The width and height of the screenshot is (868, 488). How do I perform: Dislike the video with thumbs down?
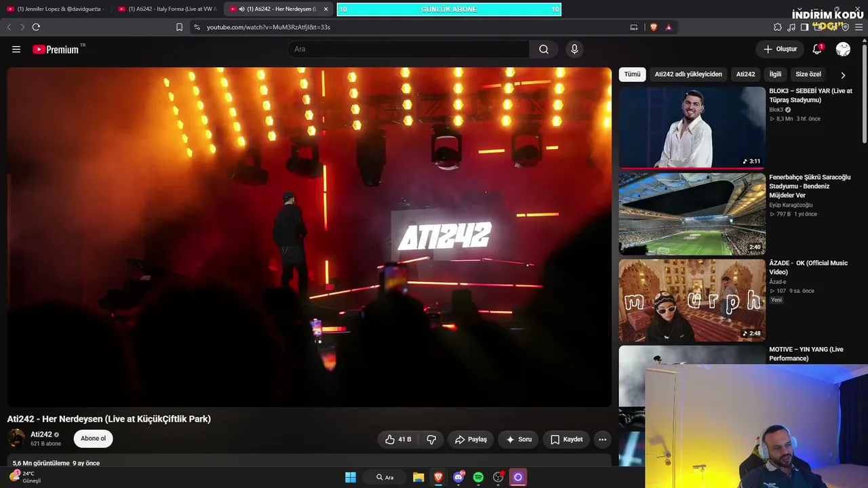pos(431,439)
